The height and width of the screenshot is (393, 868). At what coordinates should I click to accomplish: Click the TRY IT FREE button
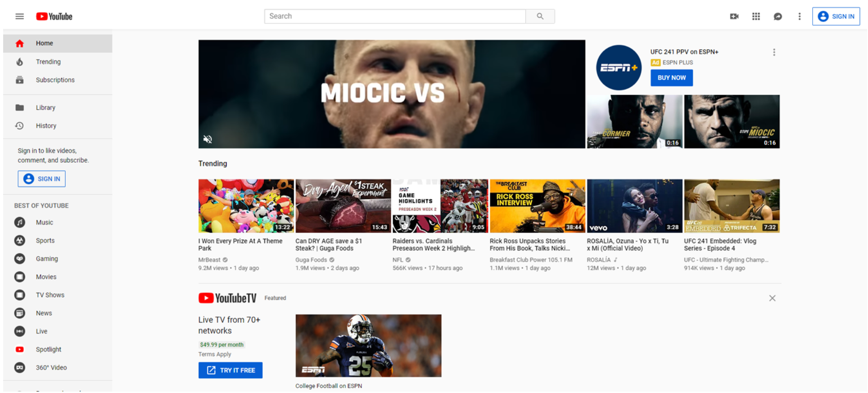[x=231, y=371]
